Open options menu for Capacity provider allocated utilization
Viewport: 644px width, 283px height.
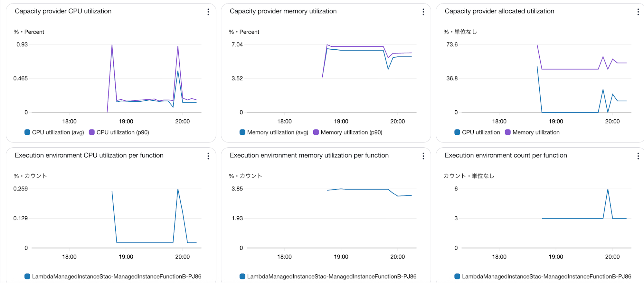click(638, 12)
